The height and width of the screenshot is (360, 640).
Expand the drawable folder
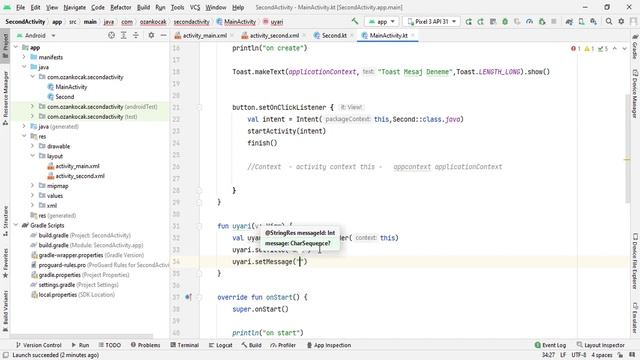32,146
